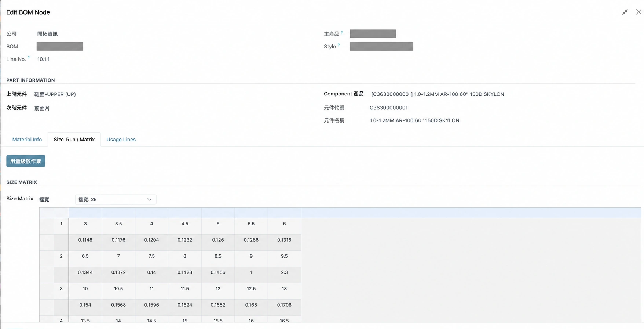Show help tooltip for Style
This screenshot has height=329, width=644.
tap(339, 45)
